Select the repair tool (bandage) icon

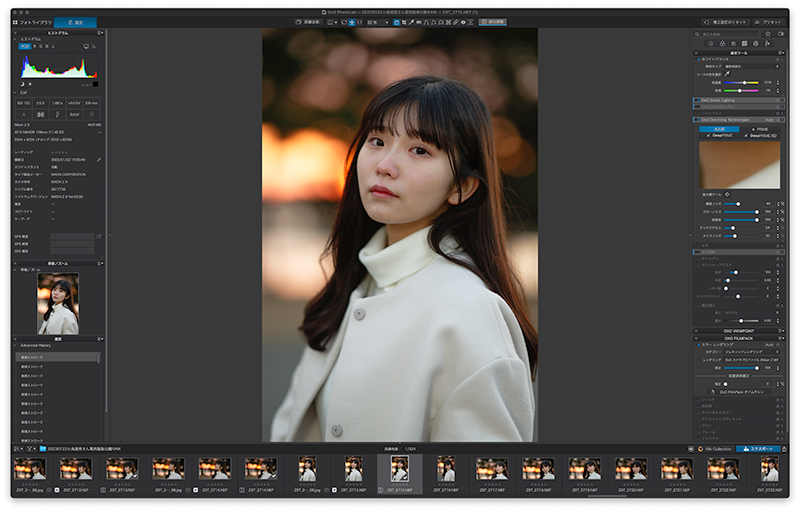456,22
